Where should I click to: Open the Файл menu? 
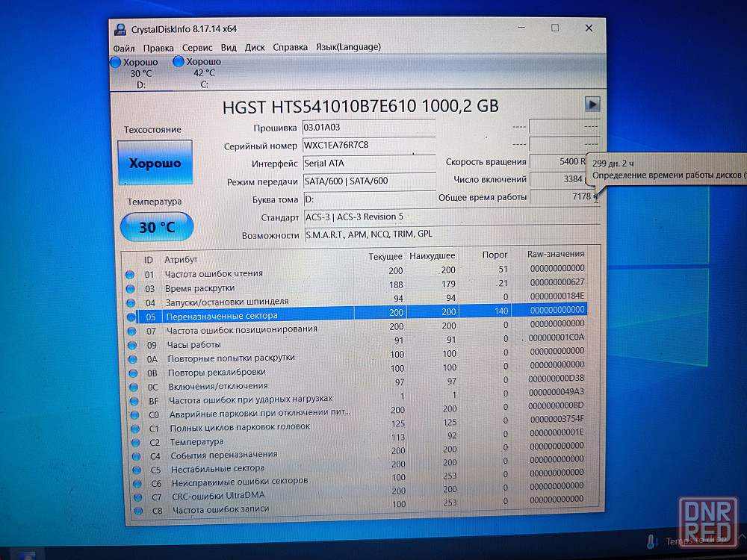click(x=124, y=48)
